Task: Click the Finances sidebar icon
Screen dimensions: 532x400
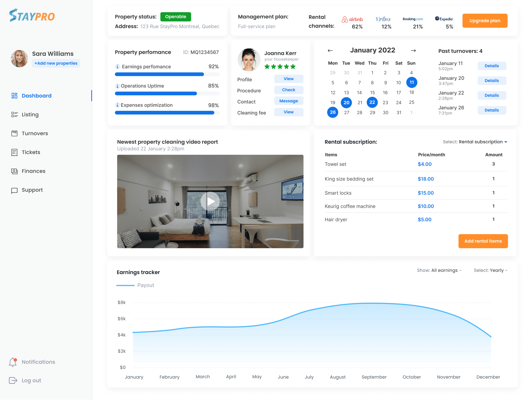Action: (14, 171)
